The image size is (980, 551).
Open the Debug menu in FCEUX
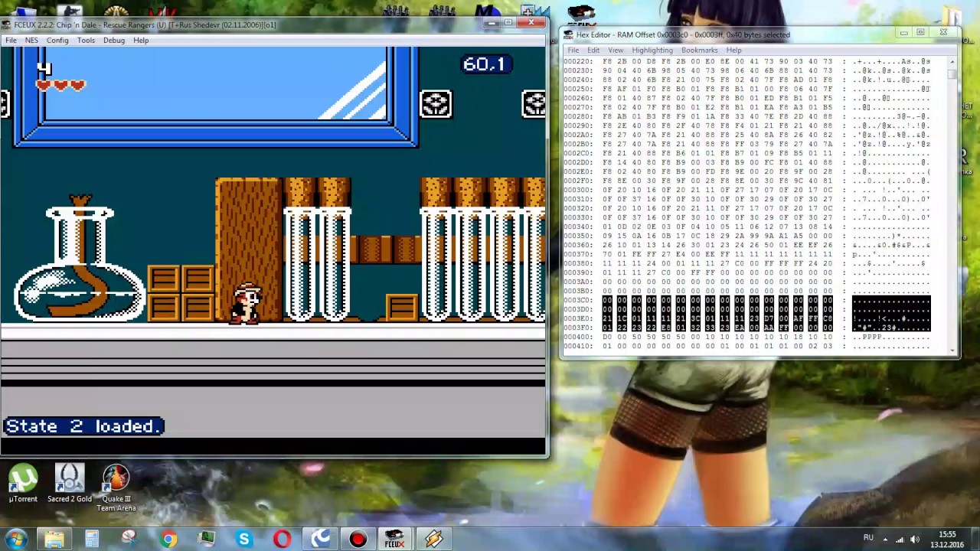114,41
